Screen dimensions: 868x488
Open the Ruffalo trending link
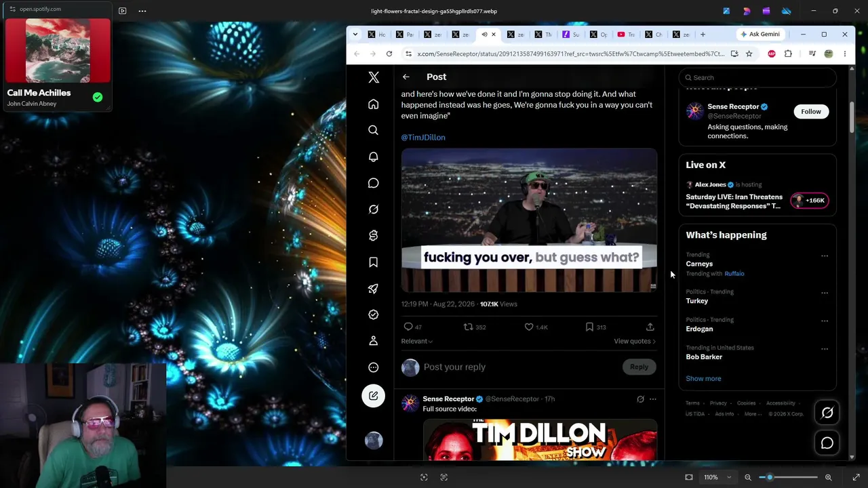pos(734,274)
